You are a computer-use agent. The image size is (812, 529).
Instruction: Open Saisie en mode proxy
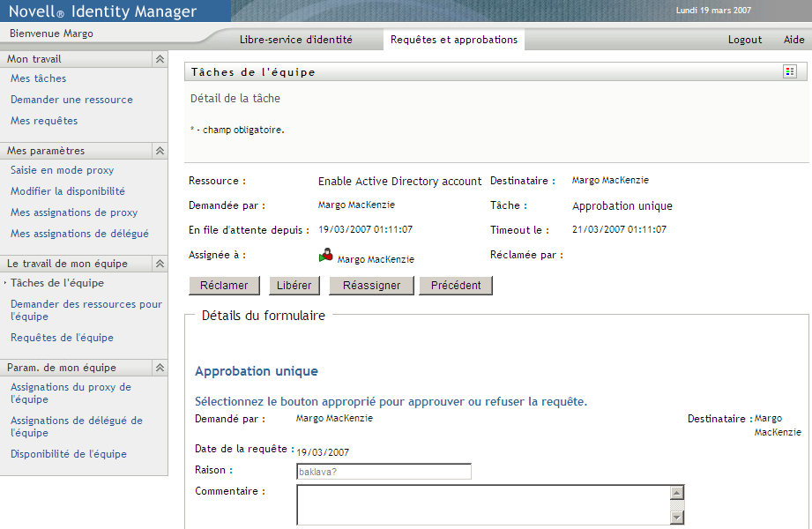point(62,170)
